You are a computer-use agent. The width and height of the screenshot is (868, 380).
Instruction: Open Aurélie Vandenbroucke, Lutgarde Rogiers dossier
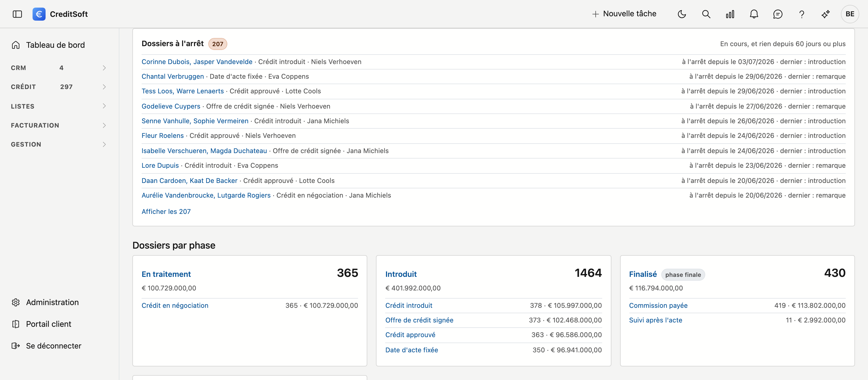click(206, 195)
